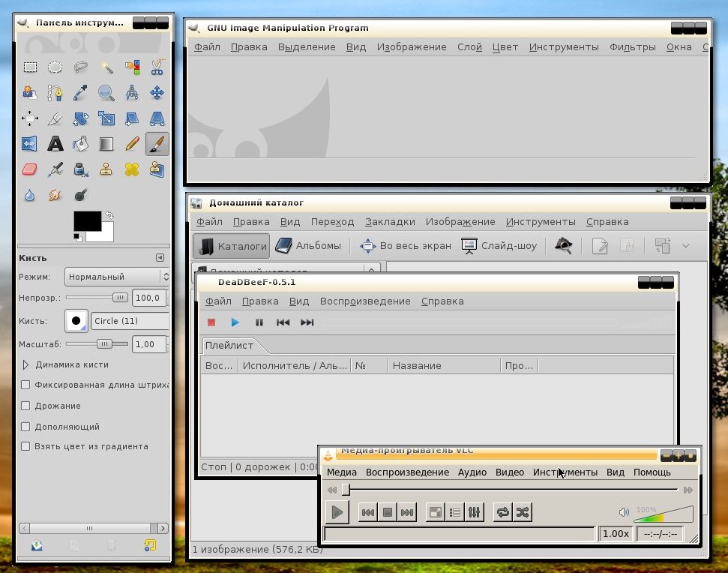Reset tool options yellow icon
This screenshot has width=728, height=573.
[149, 545]
